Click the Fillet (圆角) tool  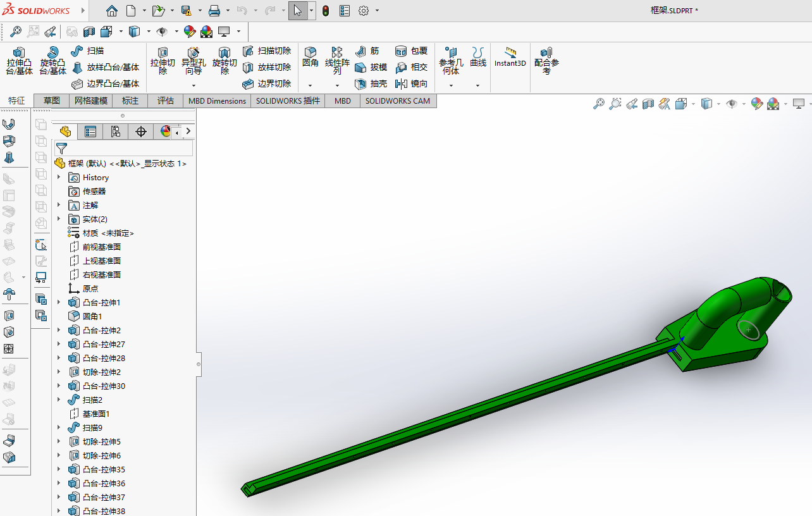(310, 57)
